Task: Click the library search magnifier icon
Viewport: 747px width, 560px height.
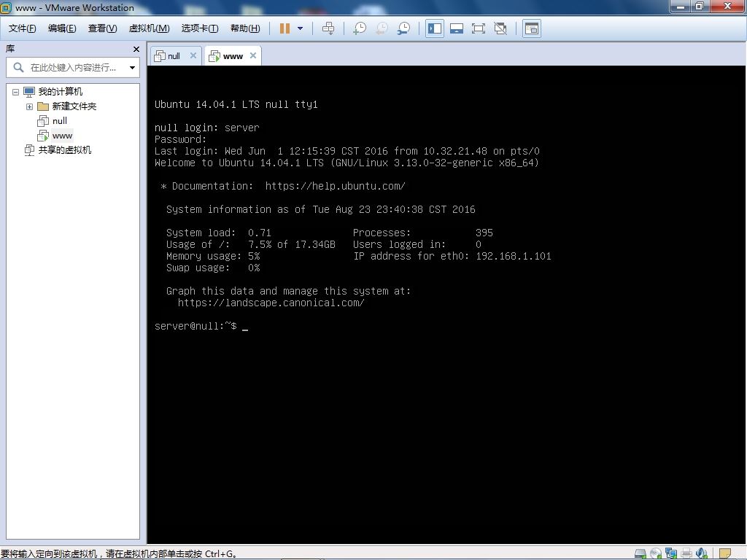Action: pyautogui.click(x=18, y=68)
